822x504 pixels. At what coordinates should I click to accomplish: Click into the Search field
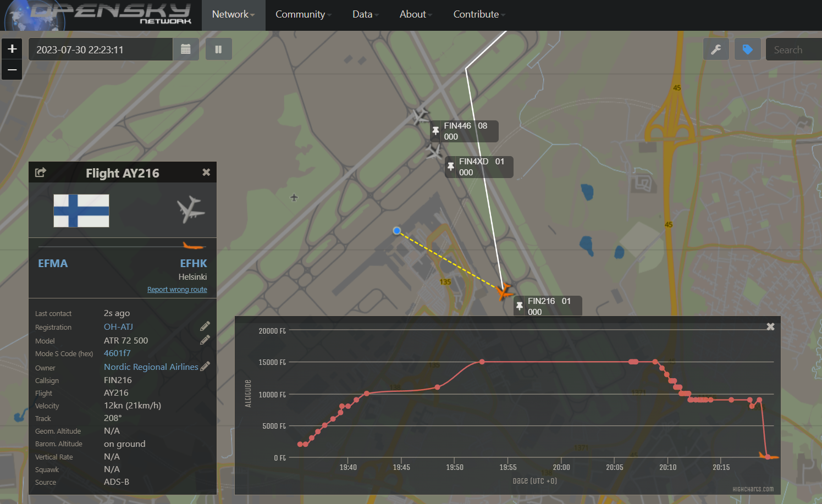793,49
